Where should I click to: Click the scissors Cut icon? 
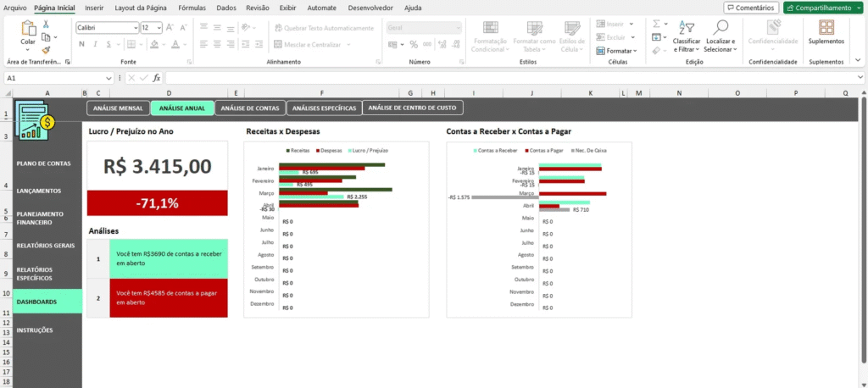[x=46, y=25]
